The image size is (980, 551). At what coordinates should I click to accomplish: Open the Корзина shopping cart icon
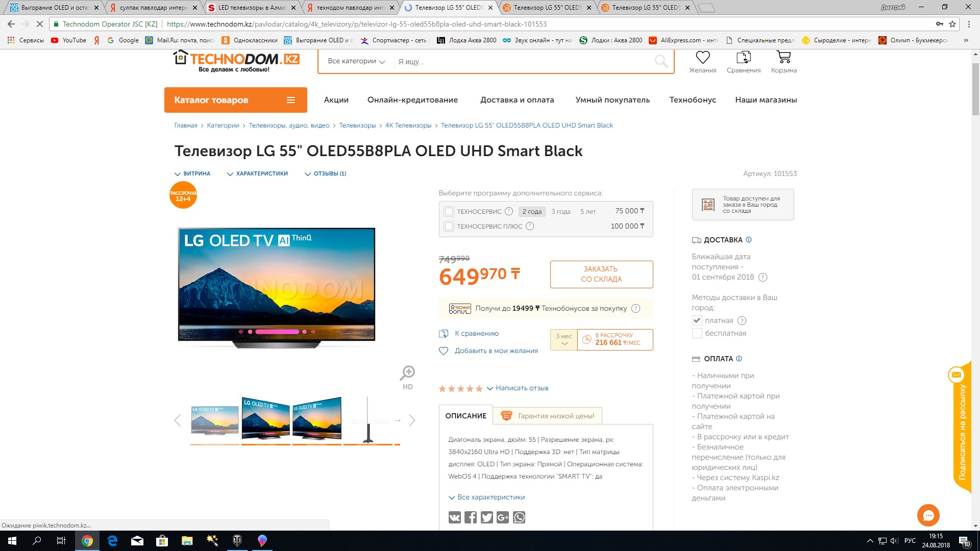[783, 57]
